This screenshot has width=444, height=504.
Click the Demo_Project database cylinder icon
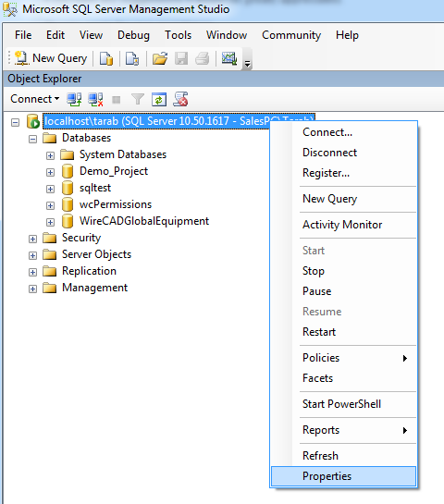(x=68, y=171)
